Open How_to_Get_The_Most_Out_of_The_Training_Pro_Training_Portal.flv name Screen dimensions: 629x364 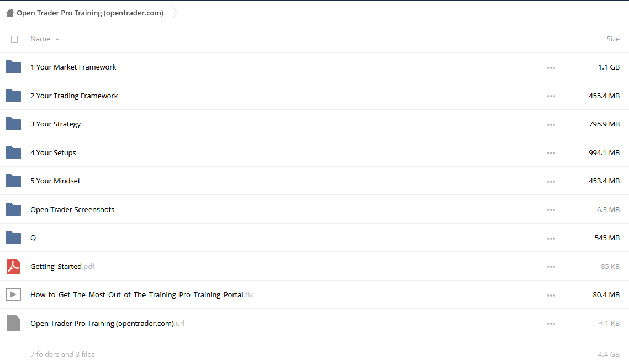click(x=141, y=294)
